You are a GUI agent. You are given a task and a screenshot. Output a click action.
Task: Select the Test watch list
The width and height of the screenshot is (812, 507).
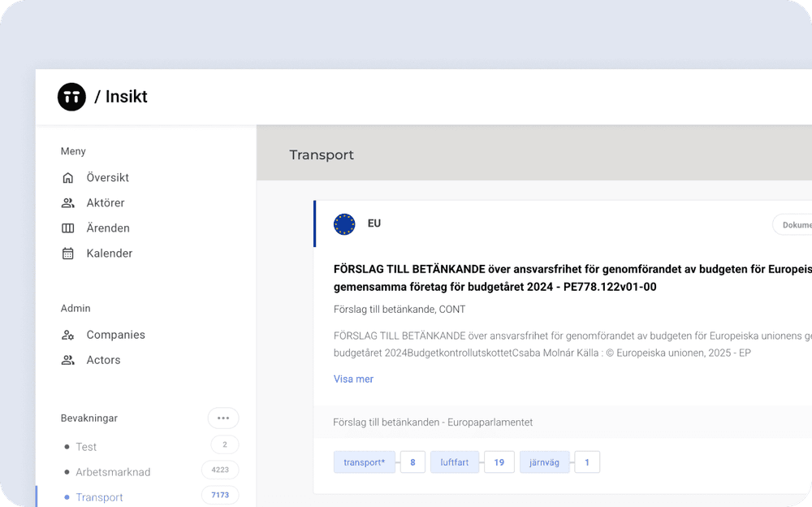click(86, 447)
